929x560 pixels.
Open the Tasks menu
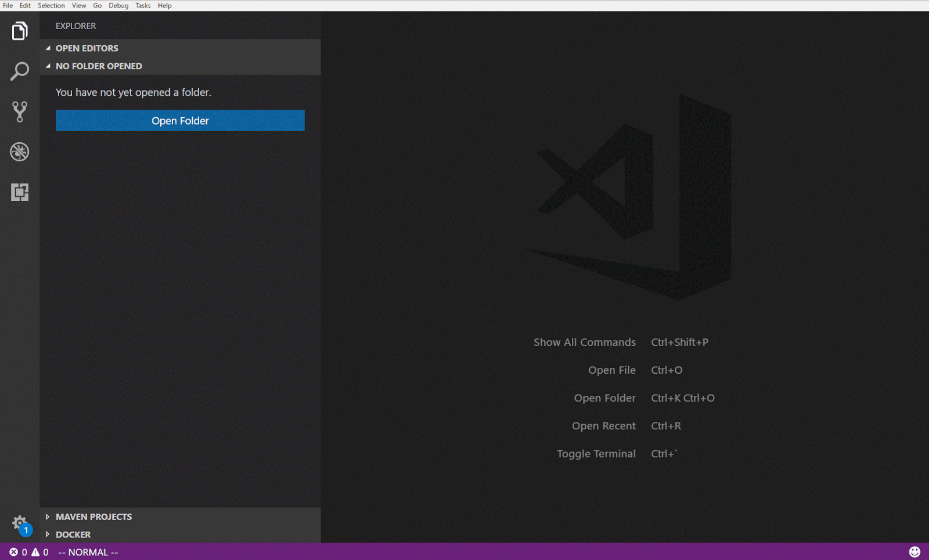point(143,5)
